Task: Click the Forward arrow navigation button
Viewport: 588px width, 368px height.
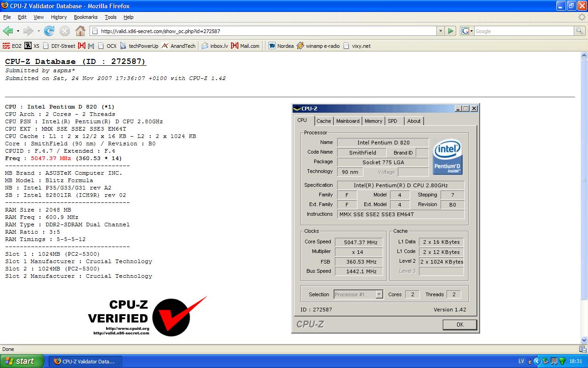Action: coord(28,31)
